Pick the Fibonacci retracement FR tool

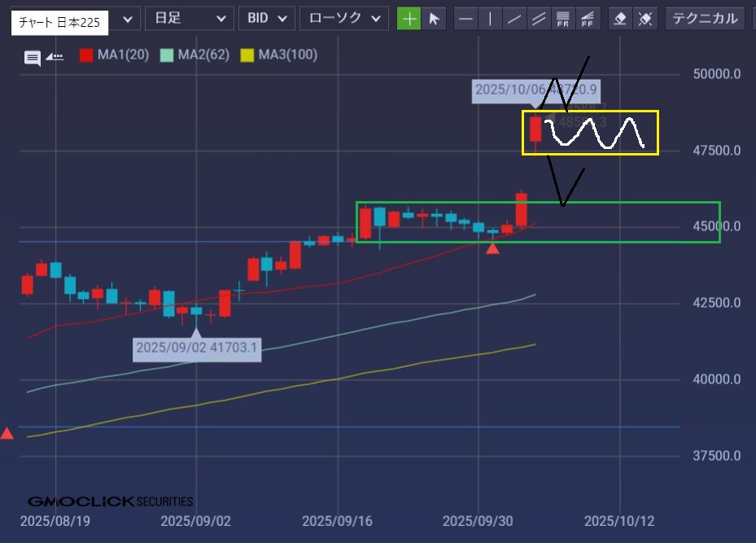pyautogui.click(x=562, y=19)
